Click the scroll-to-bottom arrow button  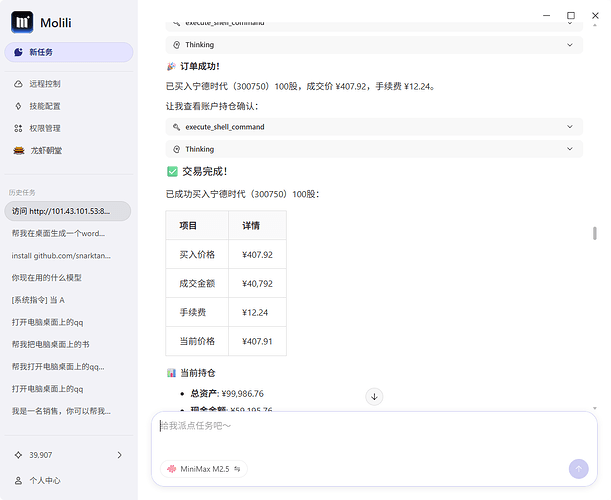pyautogui.click(x=374, y=397)
